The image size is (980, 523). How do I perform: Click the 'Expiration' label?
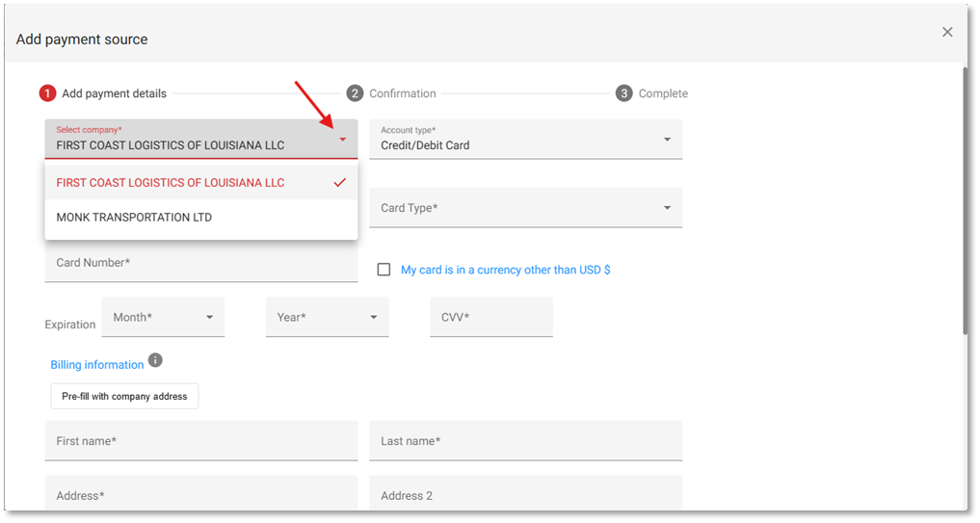(70, 325)
